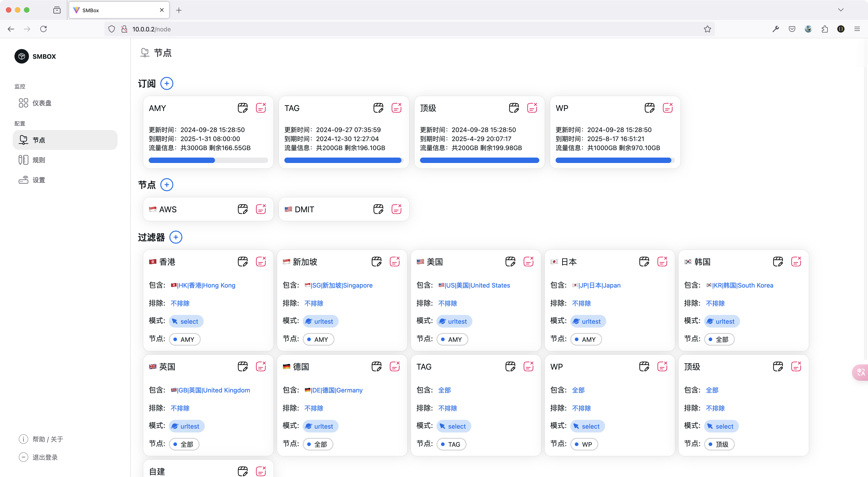
Task: Reload the page in the browser
Action: coord(43,29)
